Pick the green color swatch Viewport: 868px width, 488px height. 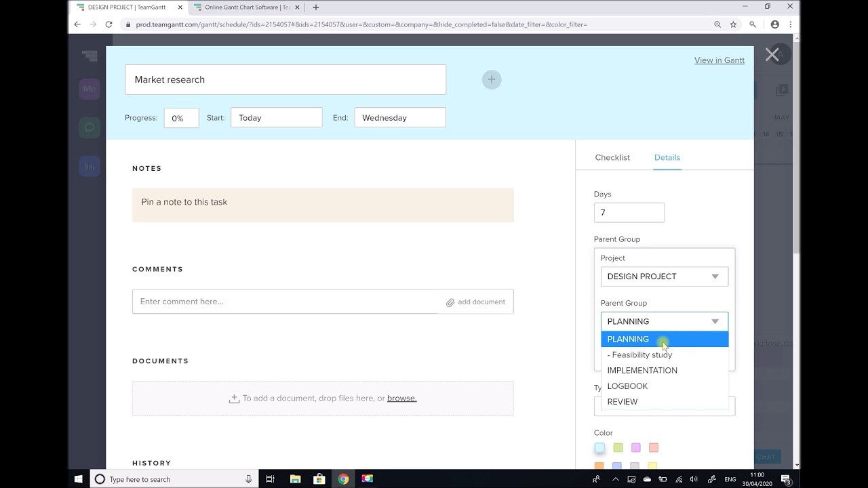[618, 448]
